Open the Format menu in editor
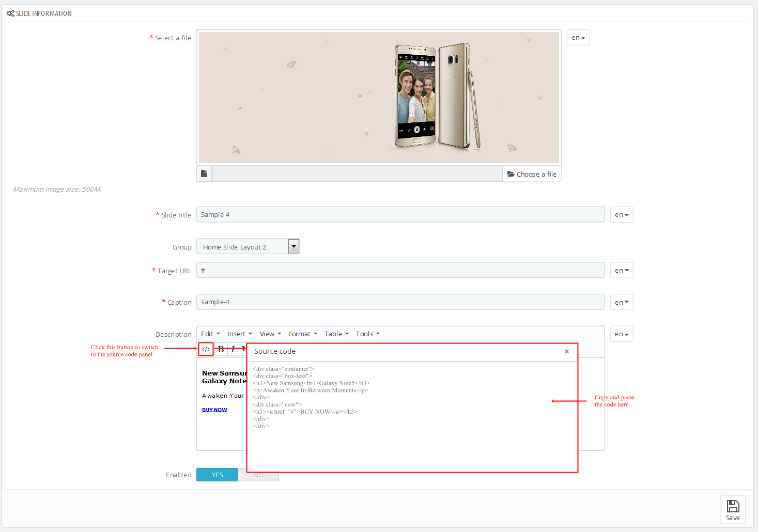 (x=303, y=334)
